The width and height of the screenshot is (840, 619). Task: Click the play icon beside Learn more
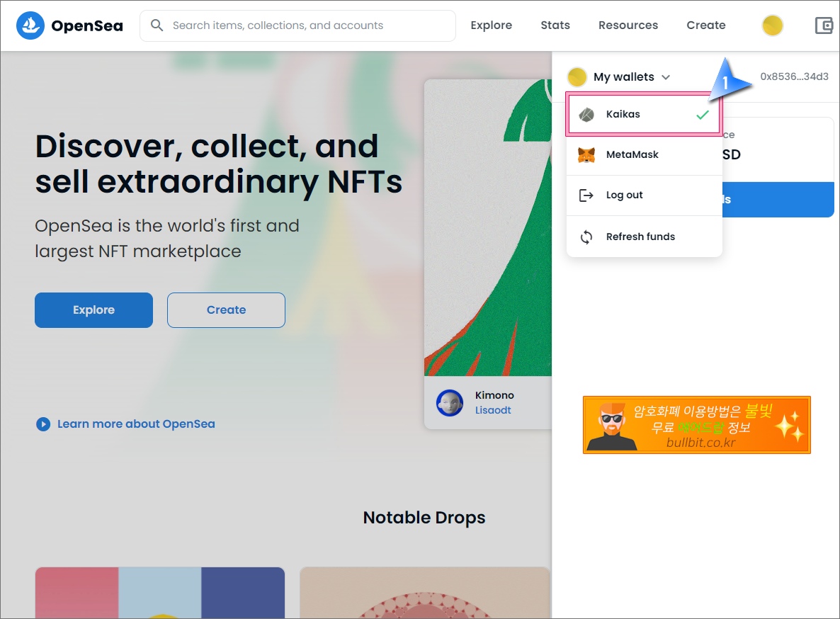click(43, 424)
